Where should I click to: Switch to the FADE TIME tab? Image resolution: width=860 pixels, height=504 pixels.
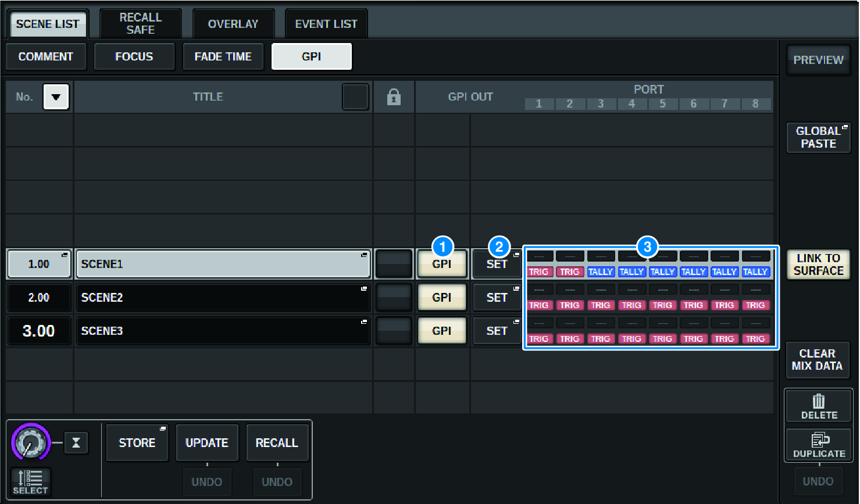click(x=223, y=57)
